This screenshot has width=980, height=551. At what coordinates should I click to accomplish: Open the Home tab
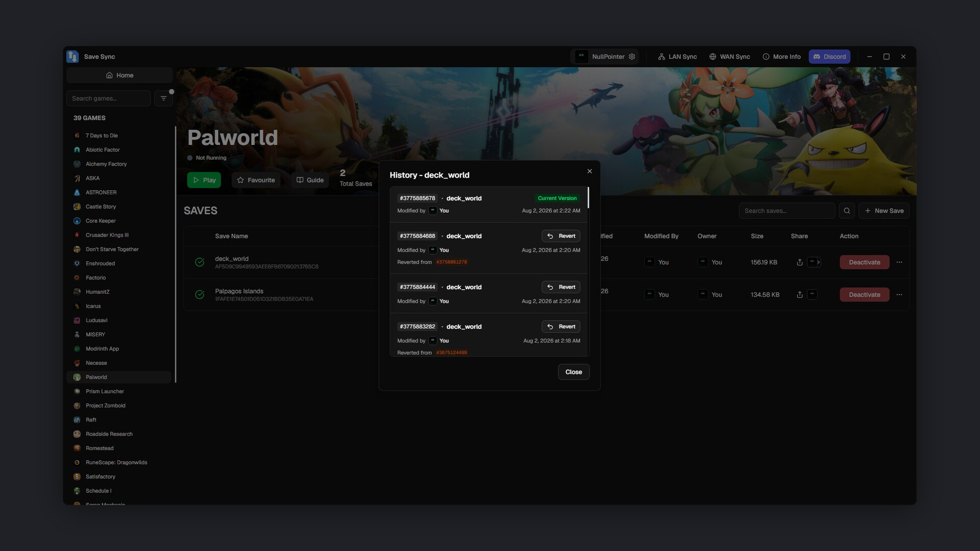pyautogui.click(x=119, y=76)
